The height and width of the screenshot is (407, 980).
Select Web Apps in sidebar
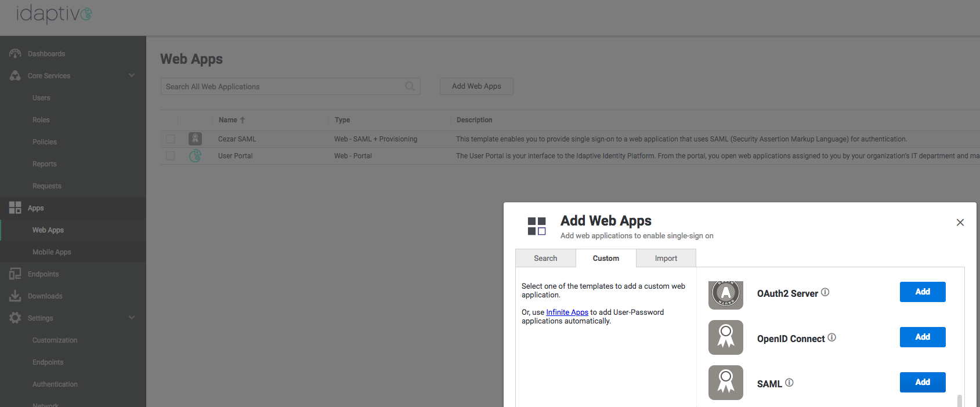pyautogui.click(x=48, y=230)
